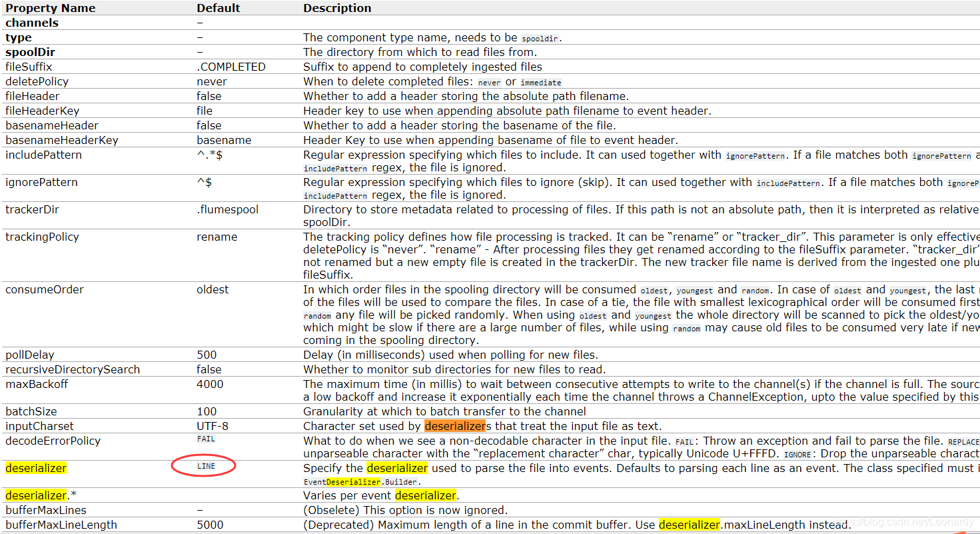Click the 'Varies per event deserializer.' description
The width and height of the screenshot is (980, 534).
[381, 495]
